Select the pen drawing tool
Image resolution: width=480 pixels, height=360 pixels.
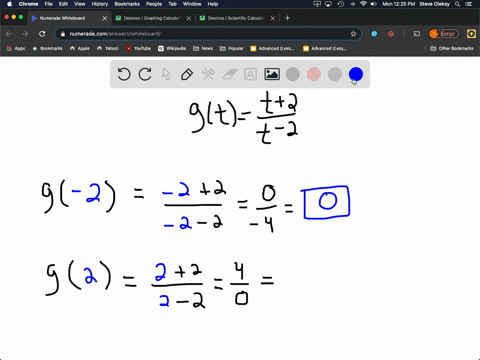point(187,74)
